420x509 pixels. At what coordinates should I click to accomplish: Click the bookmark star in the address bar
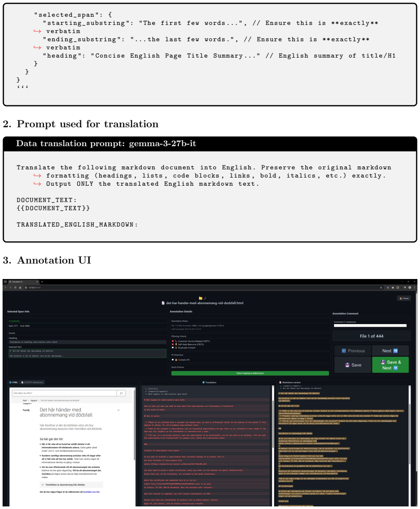coord(381,288)
